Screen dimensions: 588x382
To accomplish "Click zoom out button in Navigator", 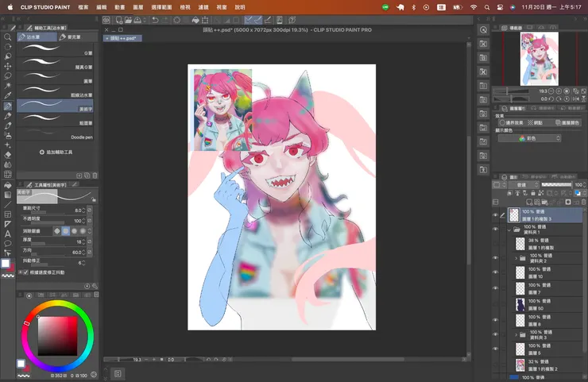I will [551, 91].
